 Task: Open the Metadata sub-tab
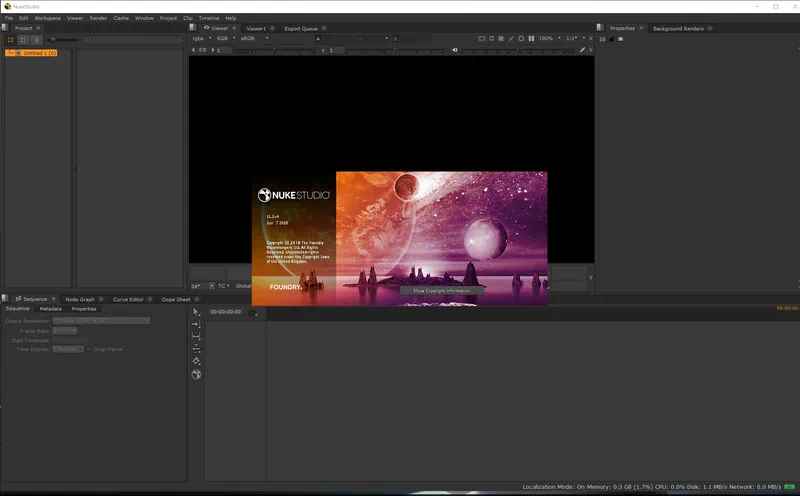pos(51,309)
